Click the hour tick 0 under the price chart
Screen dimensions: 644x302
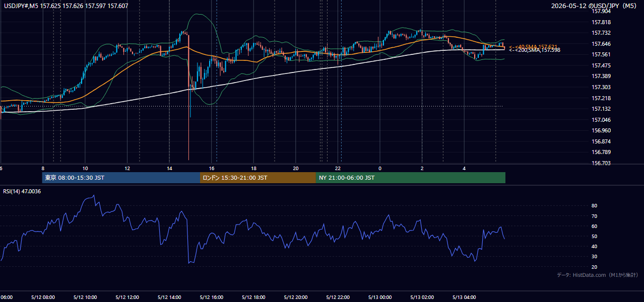click(x=380, y=169)
